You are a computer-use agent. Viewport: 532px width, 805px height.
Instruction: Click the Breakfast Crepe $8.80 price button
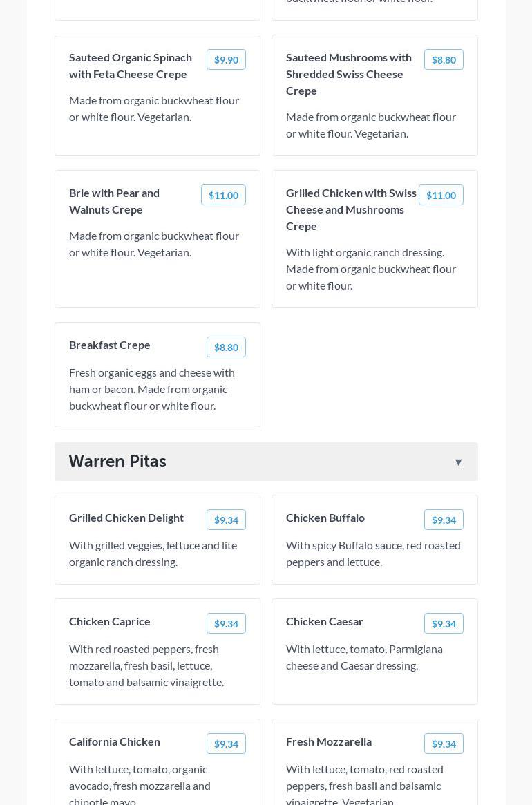click(x=226, y=348)
